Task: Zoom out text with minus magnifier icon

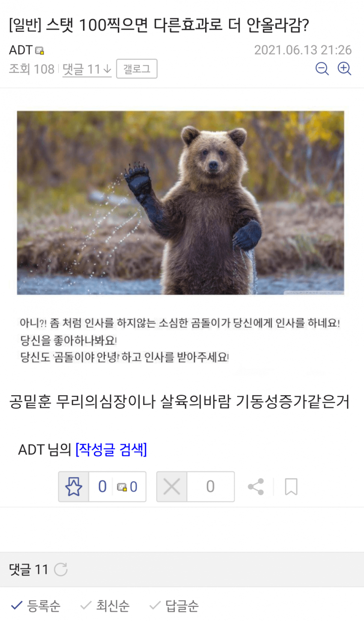Action: point(322,69)
